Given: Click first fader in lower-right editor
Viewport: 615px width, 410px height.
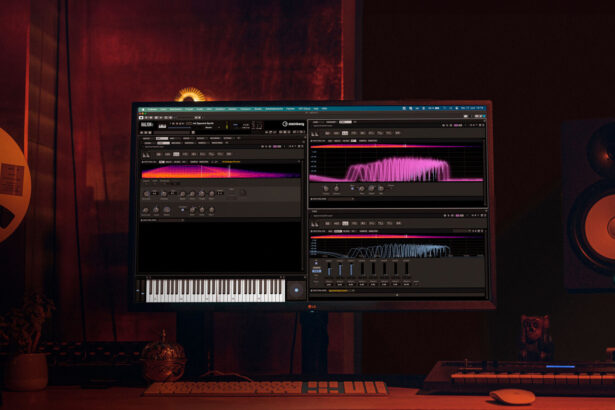Looking at the screenshot, I should click(329, 269).
